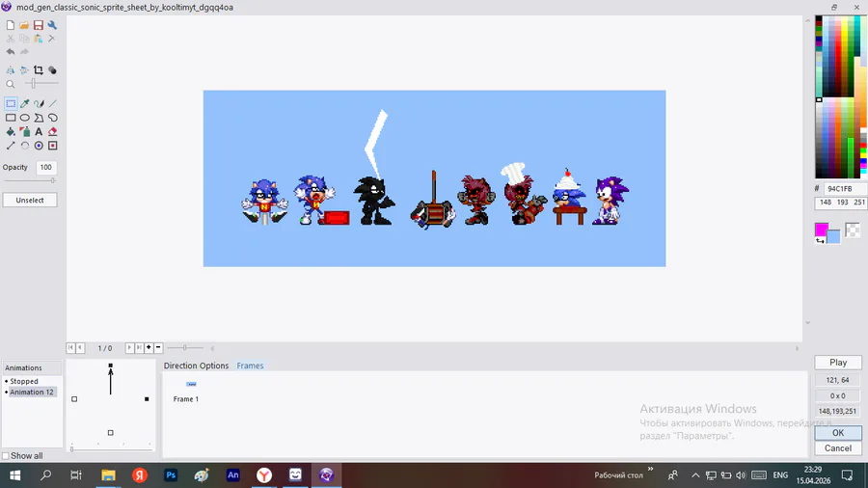Click the Paste clipboard icon
868x488 pixels.
point(39,39)
